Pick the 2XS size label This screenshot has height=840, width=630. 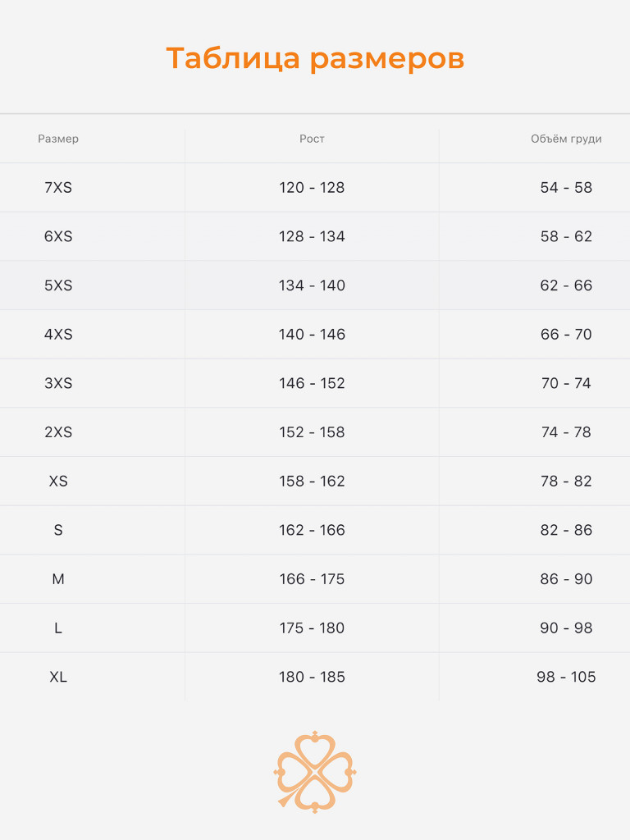[x=58, y=432]
